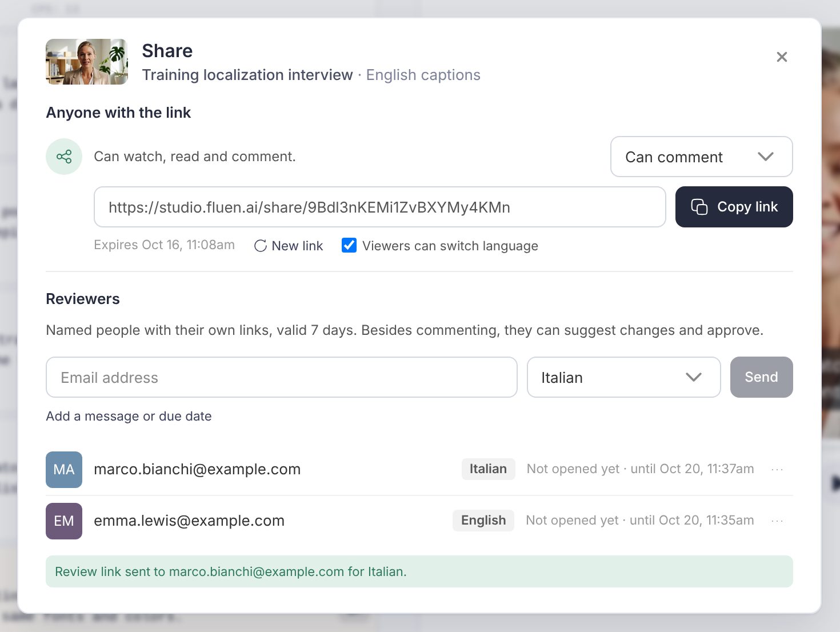Click the Italian tag on Marco's row
840x632 pixels.
[489, 469]
